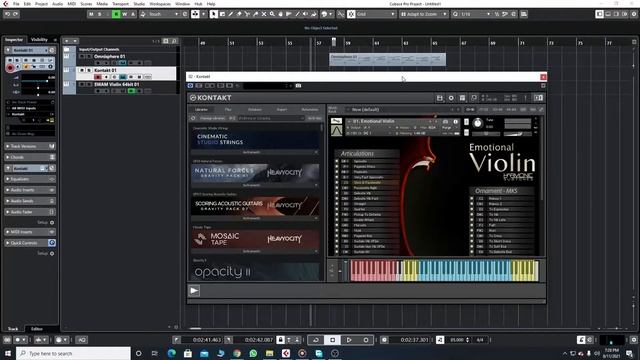Click the Windows Start button

[8, 353]
